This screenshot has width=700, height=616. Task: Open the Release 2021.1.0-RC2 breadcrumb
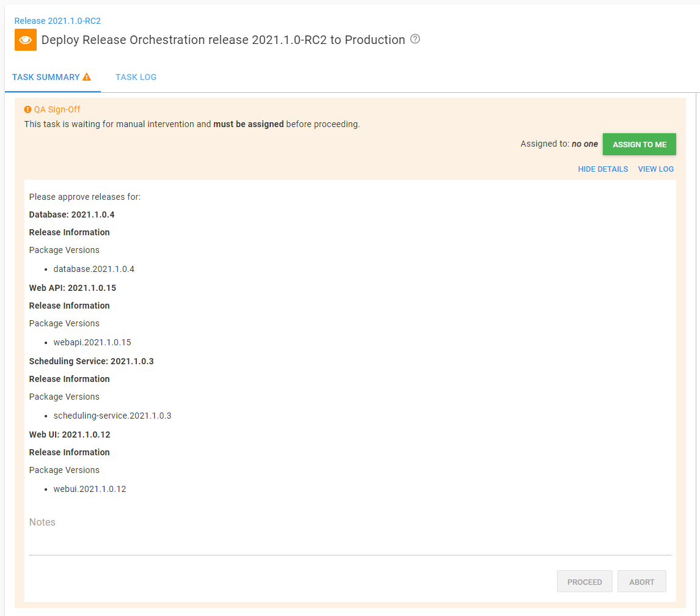pos(57,20)
